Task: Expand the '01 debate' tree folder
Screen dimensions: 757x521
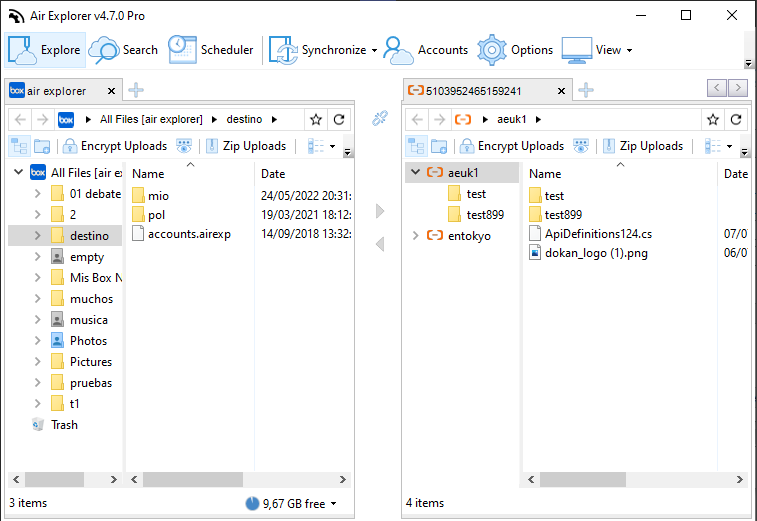Action: tap(38, 194)
